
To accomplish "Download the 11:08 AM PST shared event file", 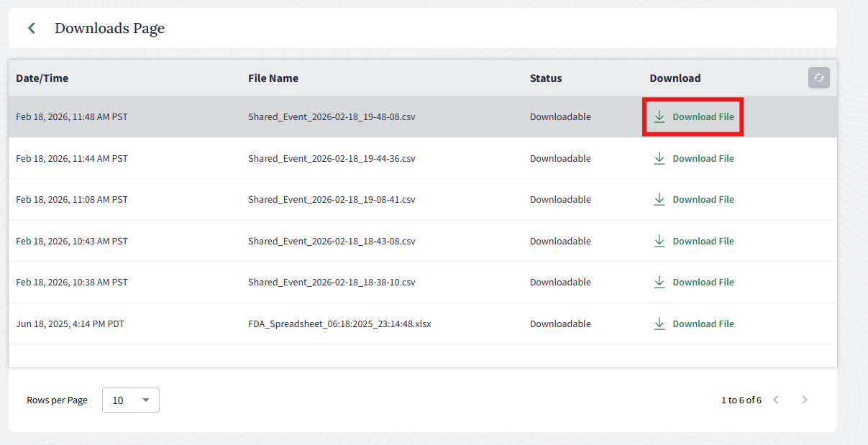I will coord(693,200).
